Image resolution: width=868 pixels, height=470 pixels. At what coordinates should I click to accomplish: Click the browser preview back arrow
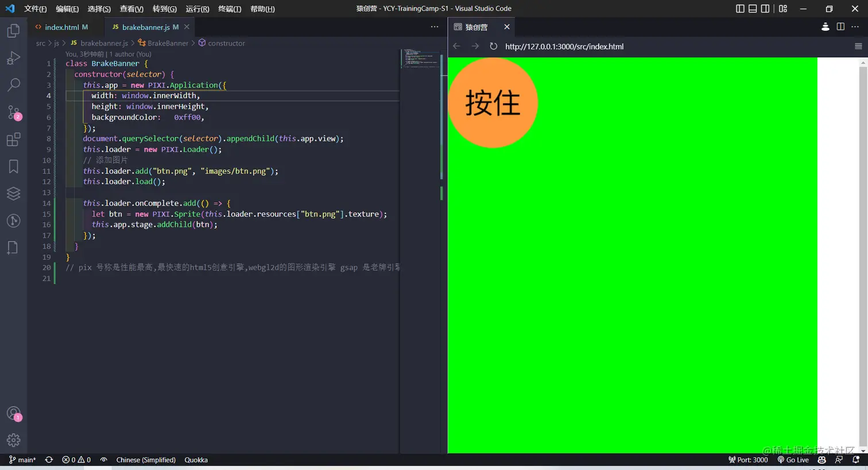(x=457, y=46)
